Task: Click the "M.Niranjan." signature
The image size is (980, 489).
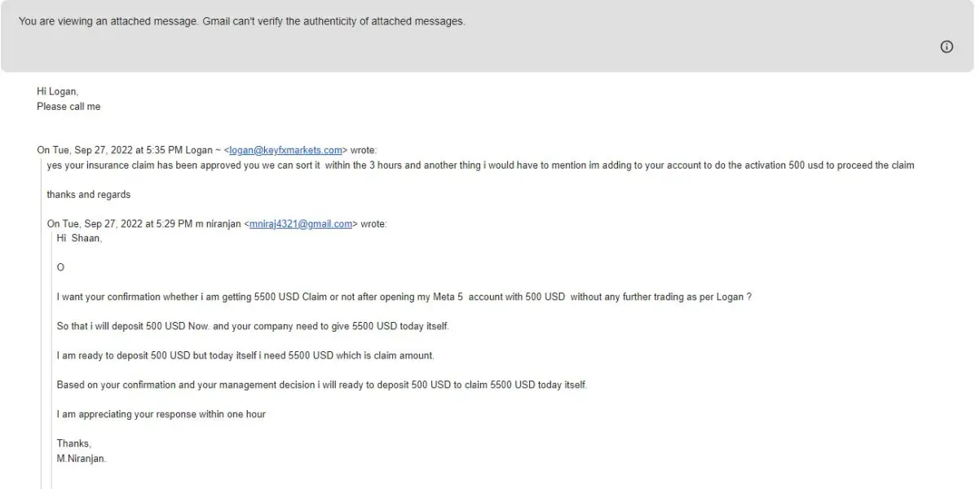Action: point(81,458)
